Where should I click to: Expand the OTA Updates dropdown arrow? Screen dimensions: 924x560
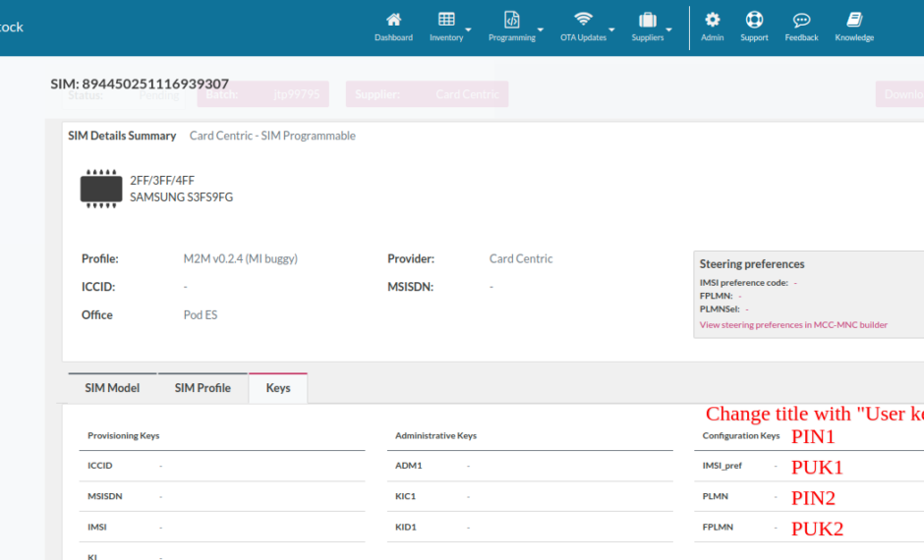[611, 29]
